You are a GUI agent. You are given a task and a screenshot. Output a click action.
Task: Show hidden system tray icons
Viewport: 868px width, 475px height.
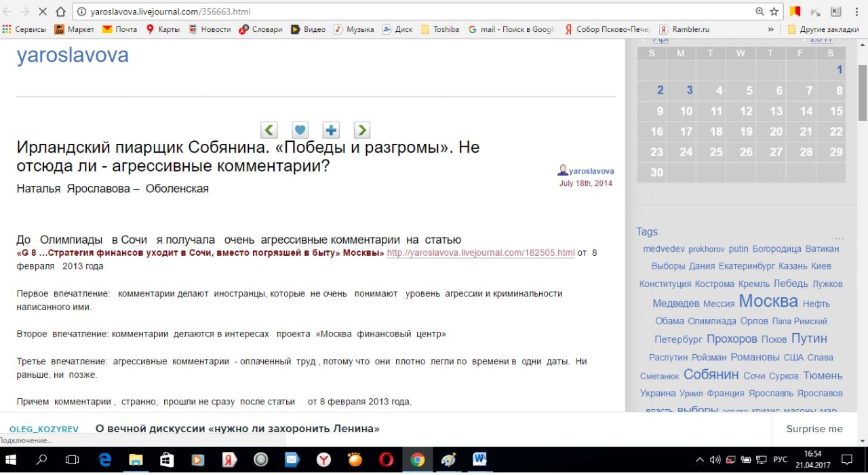[x=701, y=459]
